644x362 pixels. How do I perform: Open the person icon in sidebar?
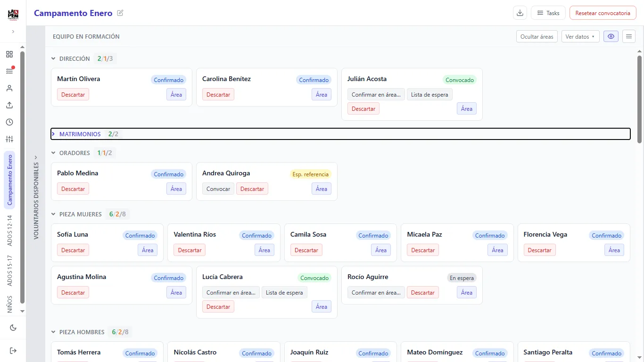(9, 88)
